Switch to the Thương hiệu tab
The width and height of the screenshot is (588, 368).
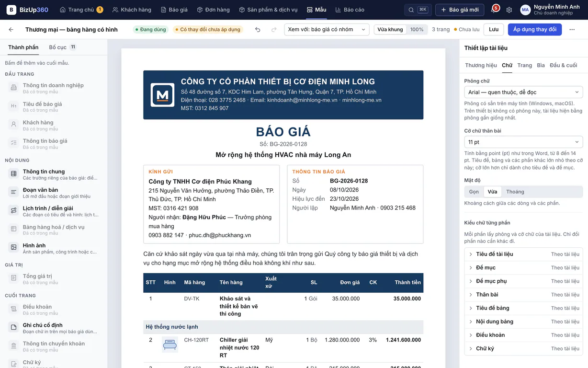tap(481, 65)
